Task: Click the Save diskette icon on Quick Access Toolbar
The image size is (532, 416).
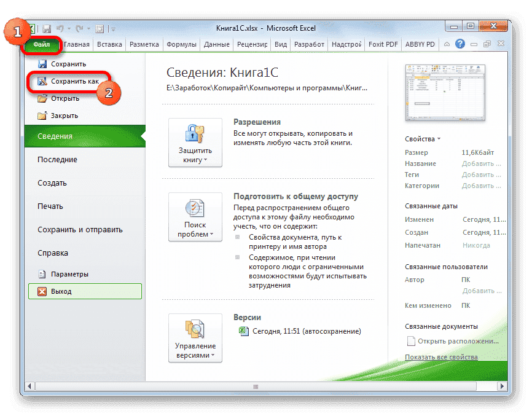Action: point(47,28)
